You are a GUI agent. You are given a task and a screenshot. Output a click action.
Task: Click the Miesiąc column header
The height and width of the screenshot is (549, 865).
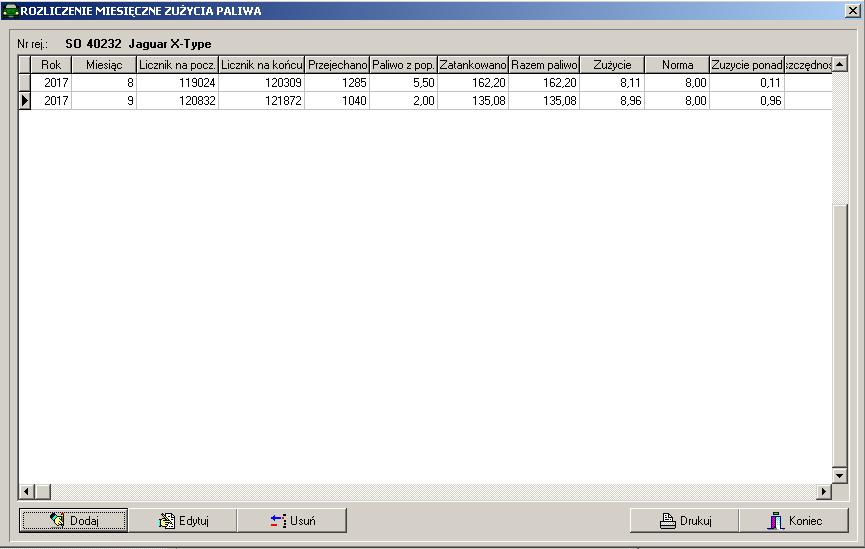pyautogui.click(x=104, y=65)
